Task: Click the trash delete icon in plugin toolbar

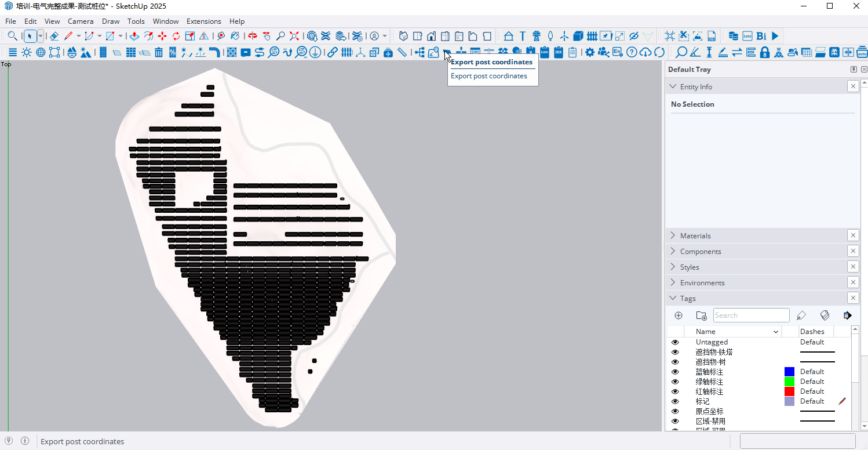Action: (x=159, y=52)
